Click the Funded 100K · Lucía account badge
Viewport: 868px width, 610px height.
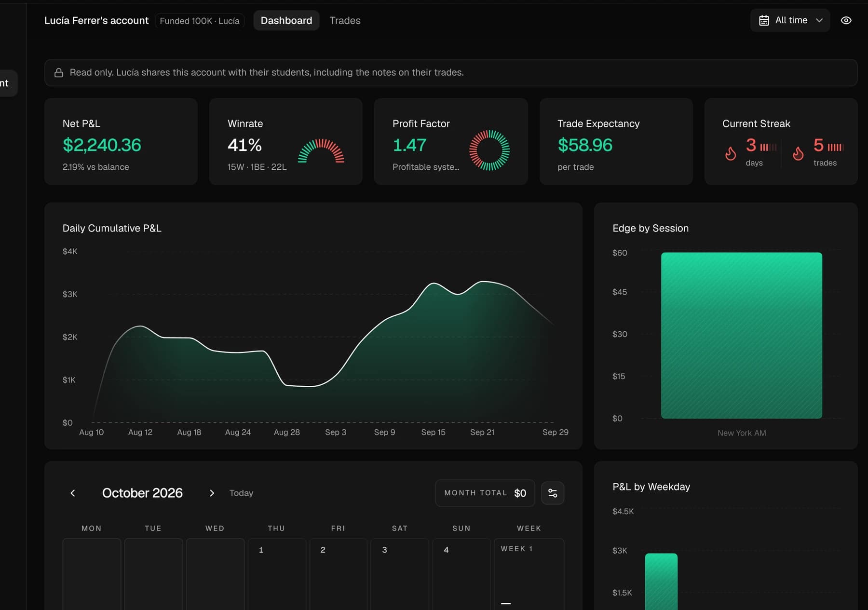200,21
